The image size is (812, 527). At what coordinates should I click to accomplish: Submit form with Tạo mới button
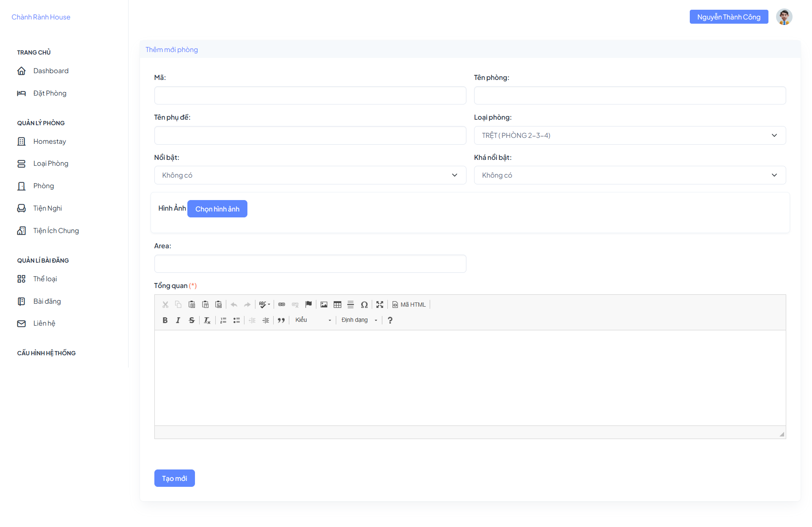[175, 478]
